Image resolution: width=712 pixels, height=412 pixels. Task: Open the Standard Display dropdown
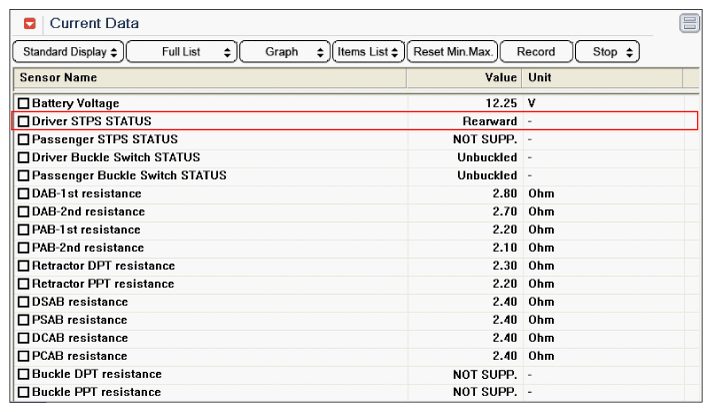tap(68, 52)
